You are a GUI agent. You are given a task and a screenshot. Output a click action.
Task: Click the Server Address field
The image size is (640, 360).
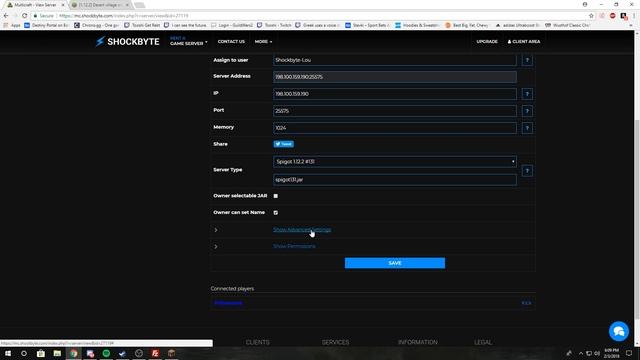(x=395, y=77)
